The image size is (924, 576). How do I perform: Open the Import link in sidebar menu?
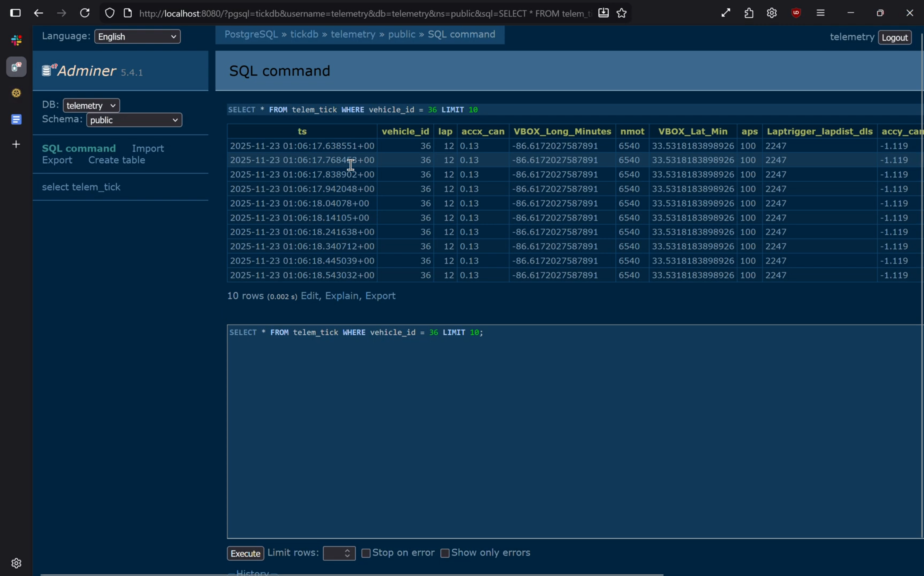point(148,148)
